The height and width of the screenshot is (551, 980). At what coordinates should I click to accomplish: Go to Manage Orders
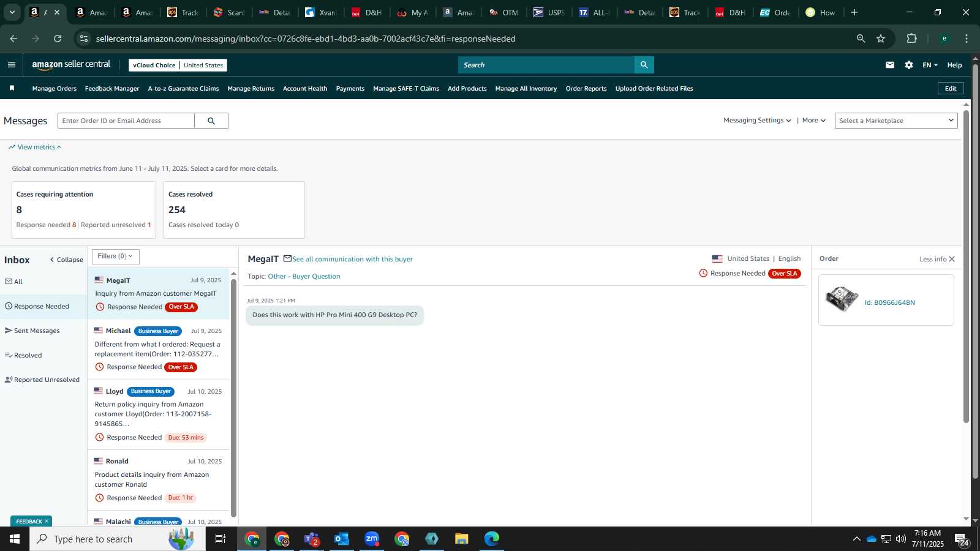click(55, 89)
